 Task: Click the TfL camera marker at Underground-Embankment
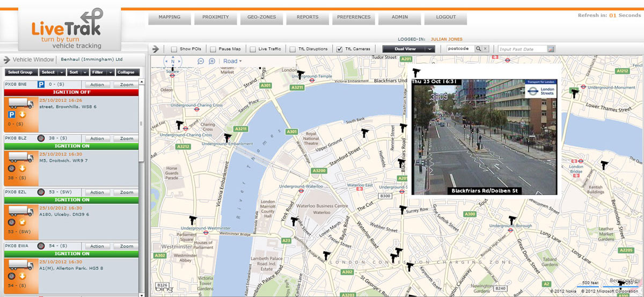point(228,138)
